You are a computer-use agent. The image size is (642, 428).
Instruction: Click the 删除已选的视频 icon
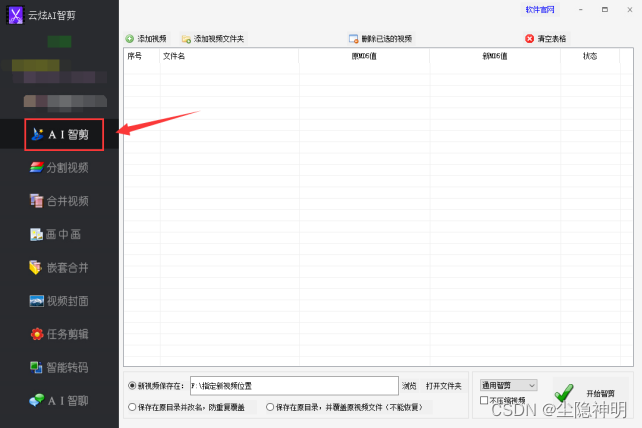[x=354, y=39]
